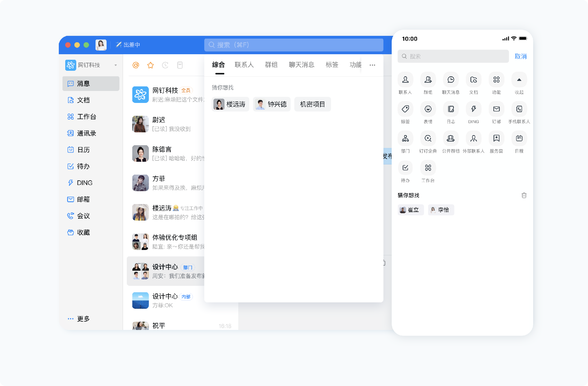Open 邮箱 in the desktop sidebar
Image resolution: width=588 pixels, height=386 pixels.
(91, 199)
